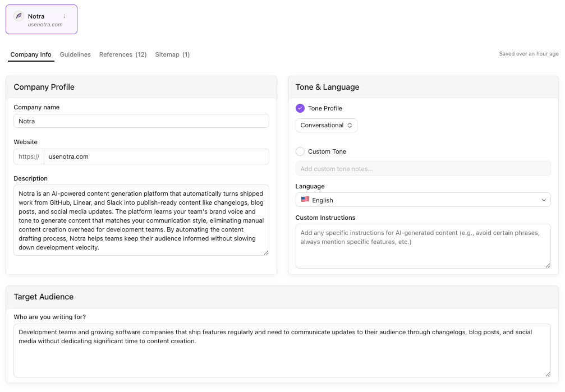Click the Tone & Language heading

327,87
